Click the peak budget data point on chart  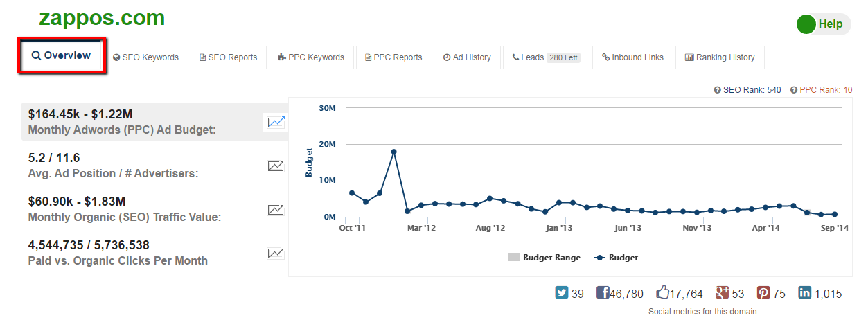point(393,152)
